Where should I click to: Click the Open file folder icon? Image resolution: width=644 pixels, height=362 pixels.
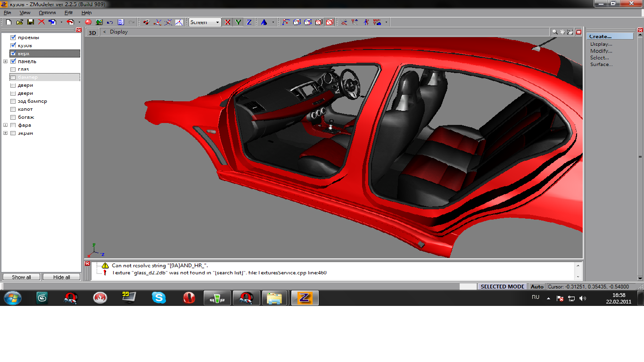[20, 22]
